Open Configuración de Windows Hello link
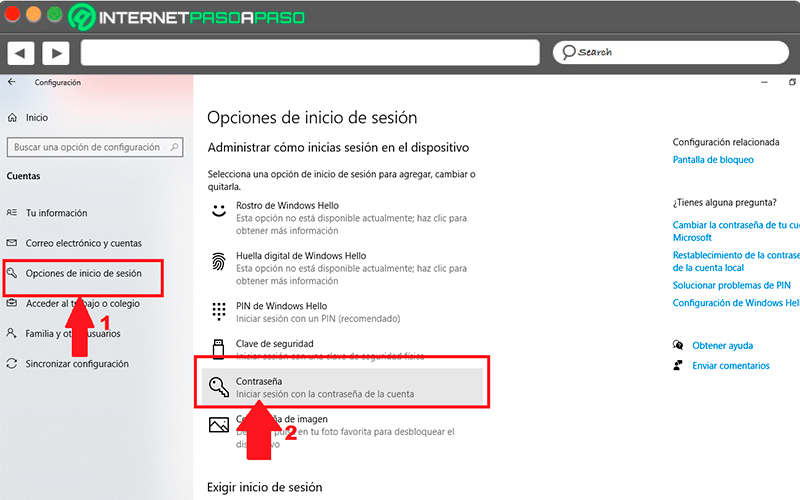 (736, 303)
